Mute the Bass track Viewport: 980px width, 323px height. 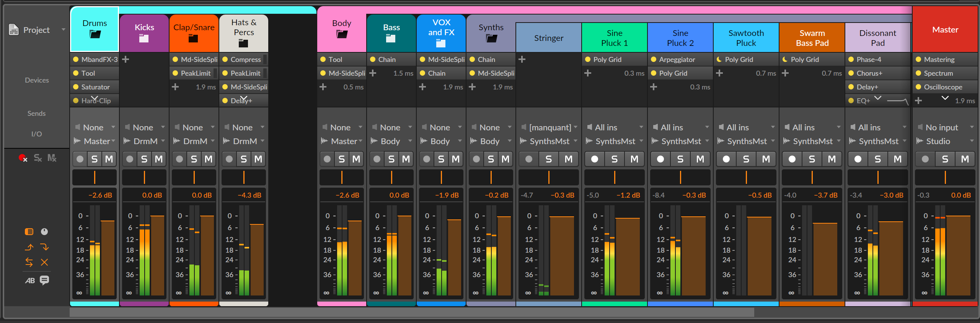tap(406, 159)
